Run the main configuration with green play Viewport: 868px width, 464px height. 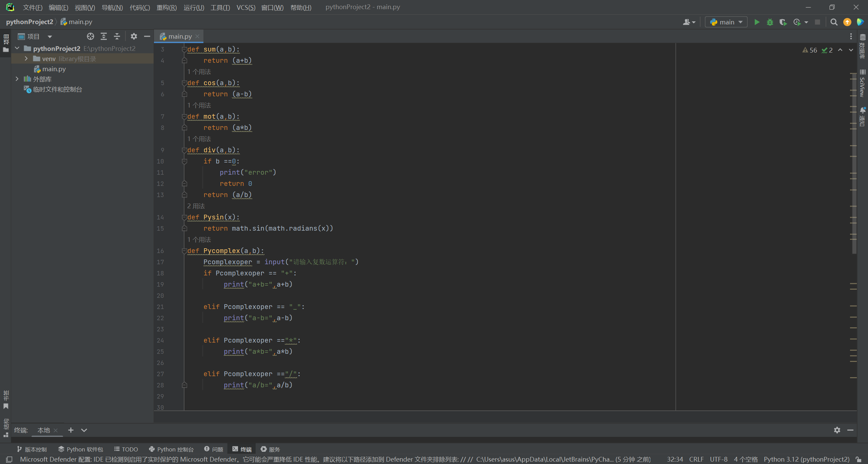(757, 22)
